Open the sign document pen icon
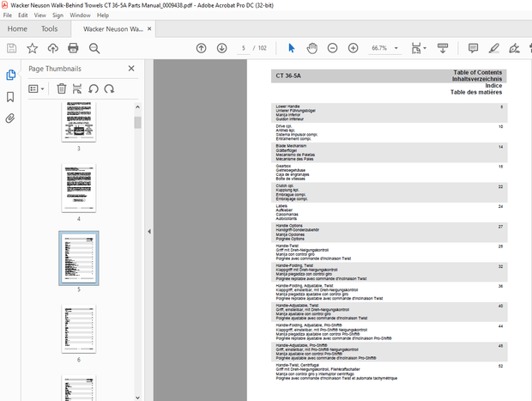532x401 pixels. coord(514,48)
